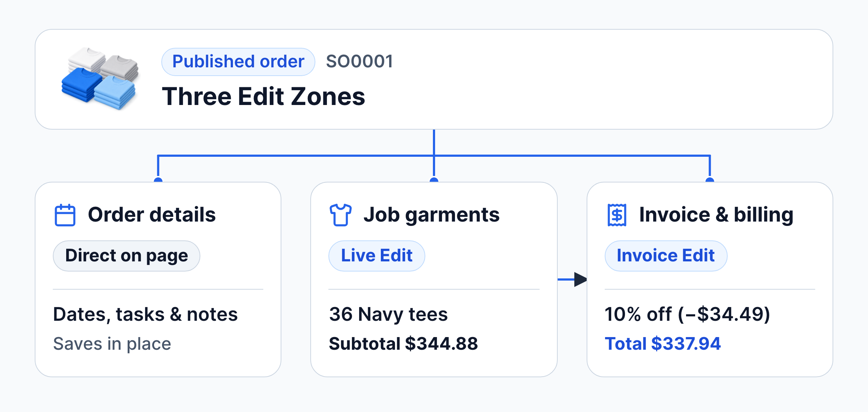The width and height of the screenshot is (868, 412).
Task: Click the Job garments heading
Action: (431, 215)
